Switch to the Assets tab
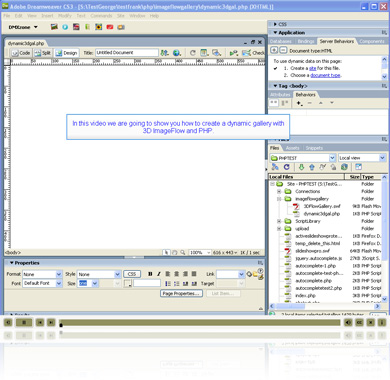Image resolution: width=390 pixels, height=380 pixels. coord(292,148)
